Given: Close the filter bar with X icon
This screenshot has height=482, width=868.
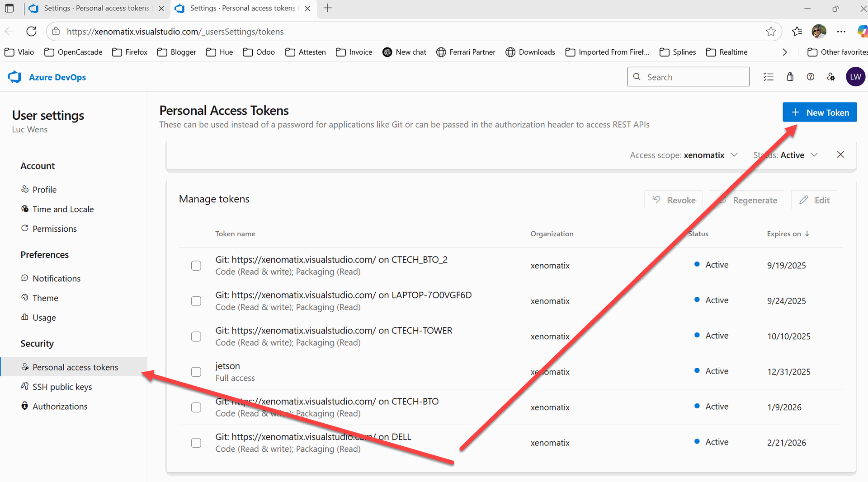Looking at the screenshot, I should click(x=840, y=154).
